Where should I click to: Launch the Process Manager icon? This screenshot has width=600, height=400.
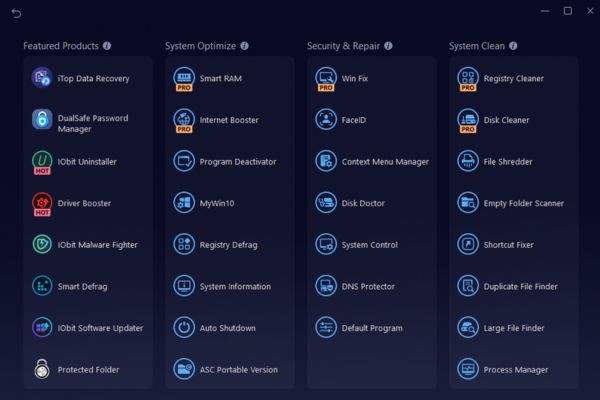coord(468,369)
